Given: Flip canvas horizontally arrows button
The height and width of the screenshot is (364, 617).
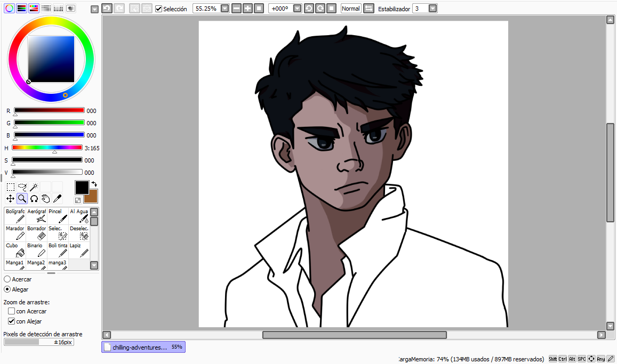Looking at the screenshot, I should pos(368,8).
